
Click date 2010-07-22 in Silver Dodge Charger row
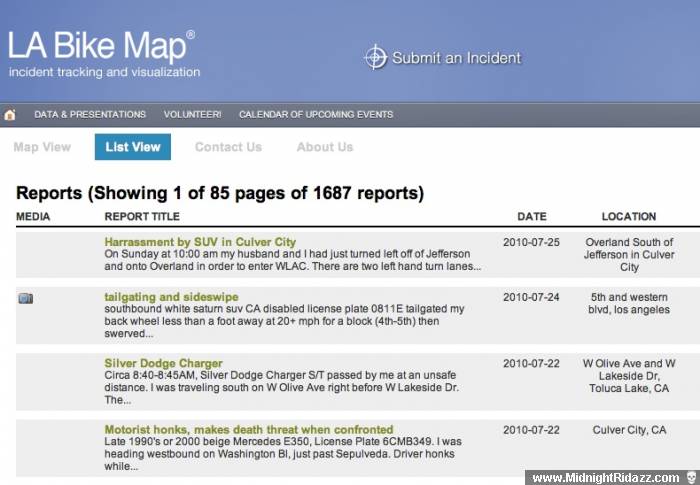click(x=531, y=364)
